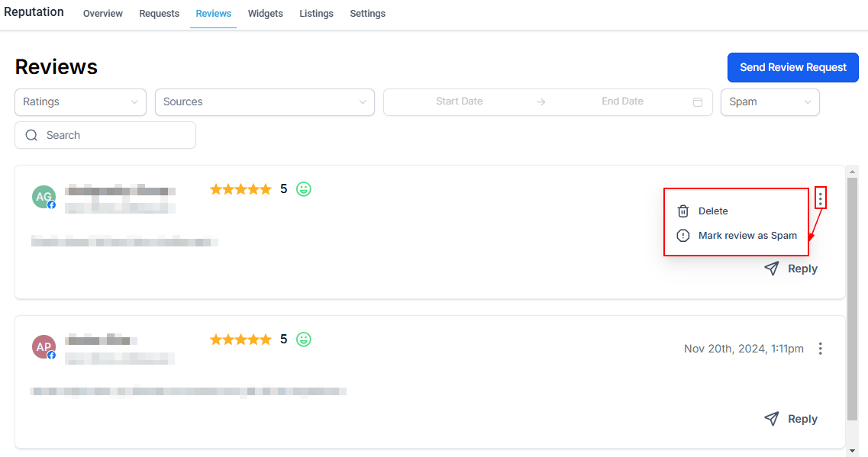Screen dimensions: 868x457
Task: Expand the Ratings filter dropdown
Action: (80, 102)
